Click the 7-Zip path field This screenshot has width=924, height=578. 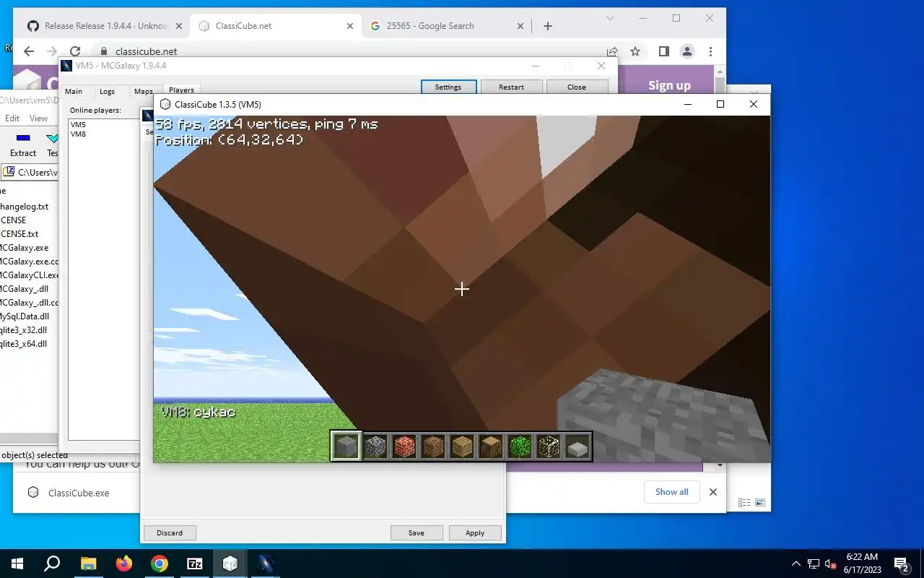(x=30, y=172)
